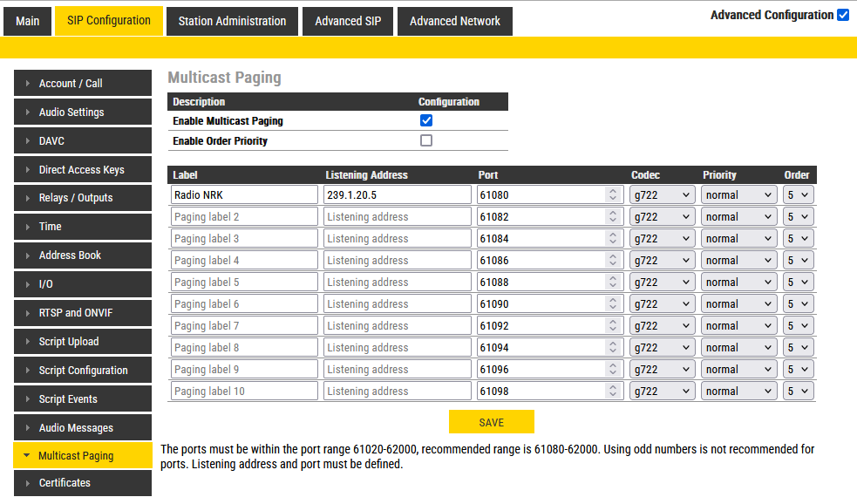The height and width of the screenshot is (504, 857).
Task: Open the Codec dropdown for Radio NRK
Action: coord(663,194)
